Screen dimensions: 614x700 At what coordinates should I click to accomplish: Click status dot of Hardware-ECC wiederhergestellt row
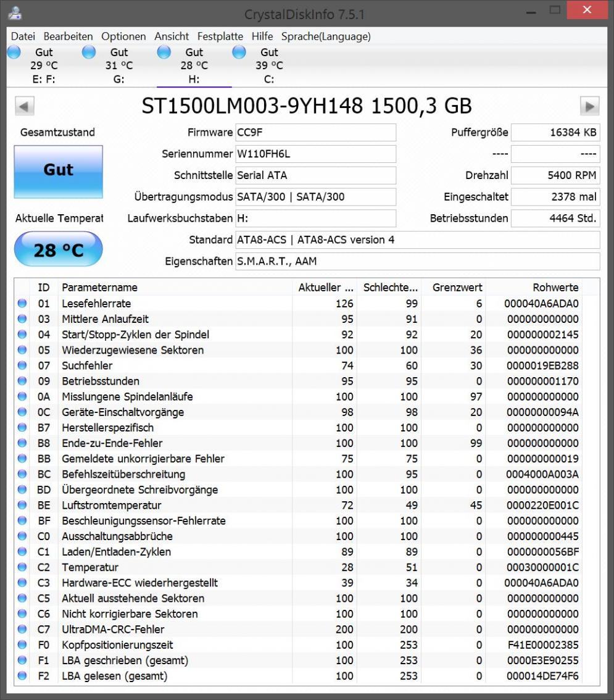22,583
